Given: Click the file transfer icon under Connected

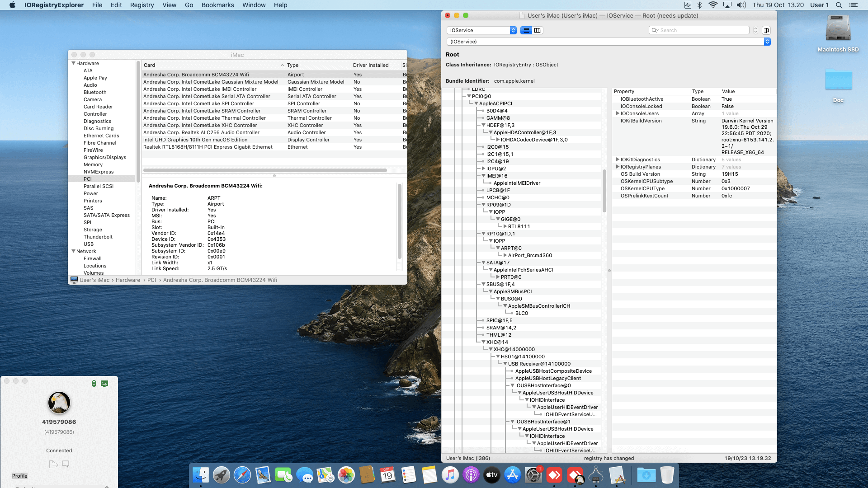Looking at the screenshot, I should point(53,464).
